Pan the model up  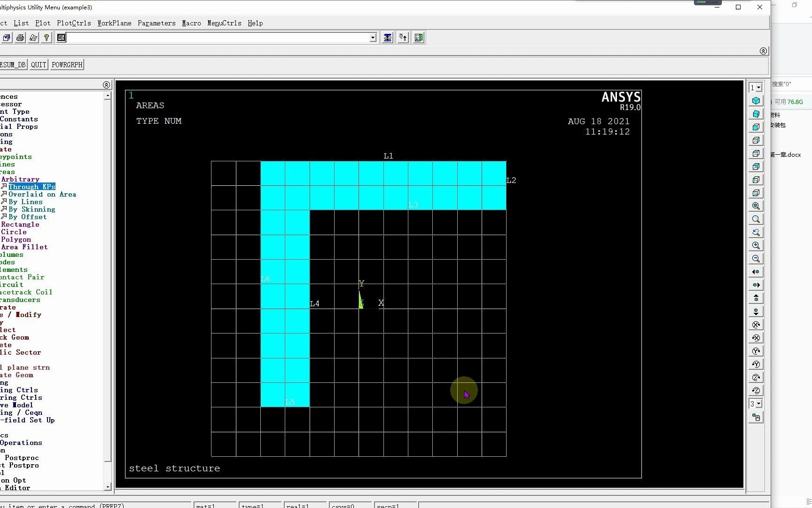pyautogui.click(x=756, y=298)
